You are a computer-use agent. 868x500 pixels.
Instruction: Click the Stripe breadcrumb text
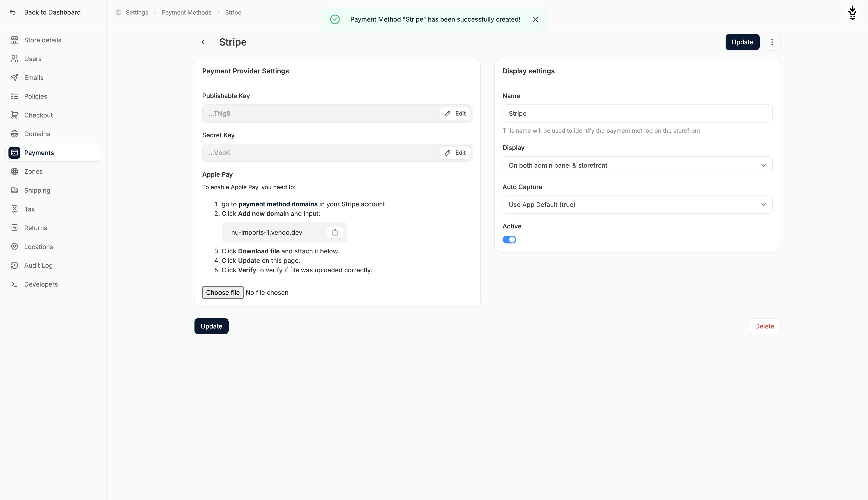click(x=233, y=12)
